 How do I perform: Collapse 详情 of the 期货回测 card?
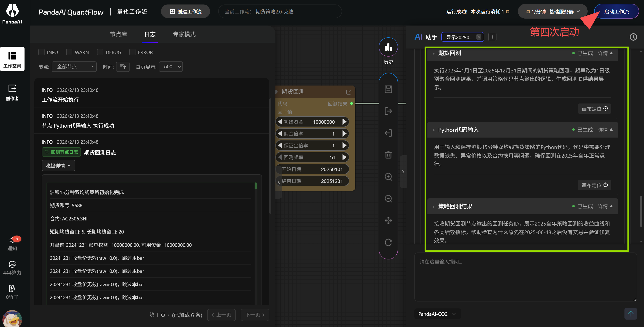(x=605, y=53)
